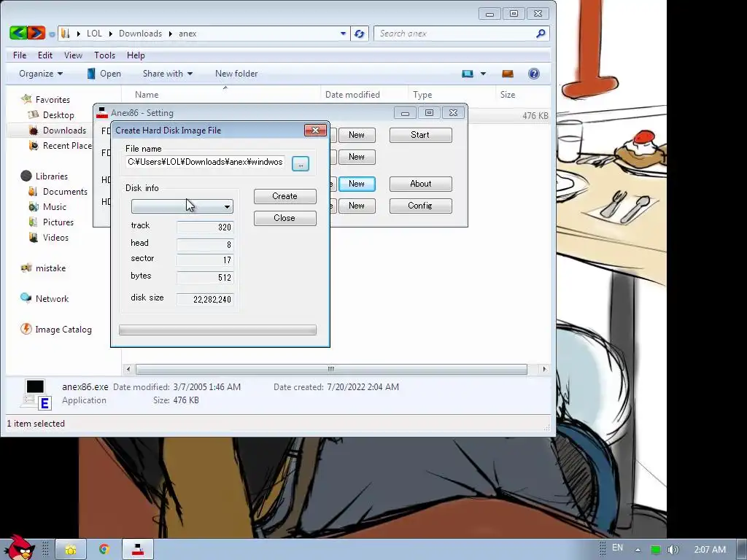Select the Favorites star icon

(x=26, y=99)
